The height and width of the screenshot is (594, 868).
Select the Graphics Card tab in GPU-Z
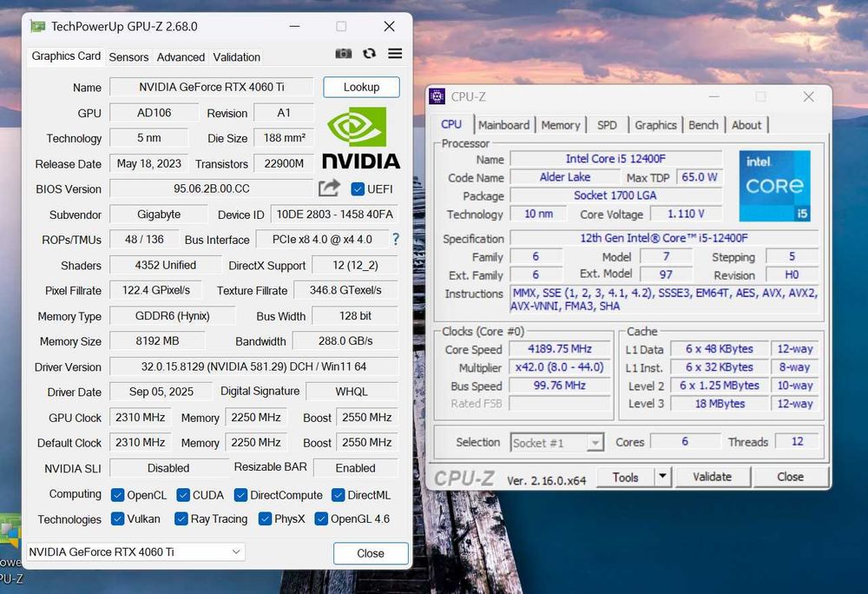[66, 56]
